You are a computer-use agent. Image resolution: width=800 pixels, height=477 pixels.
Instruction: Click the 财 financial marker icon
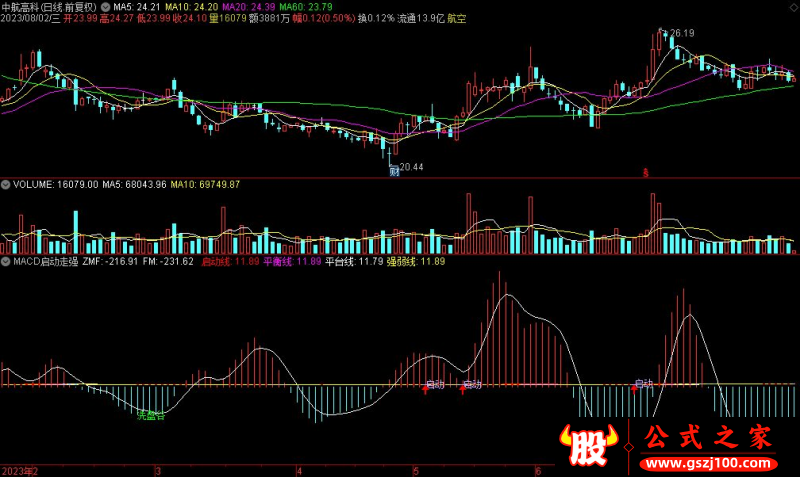click(394, 171)
